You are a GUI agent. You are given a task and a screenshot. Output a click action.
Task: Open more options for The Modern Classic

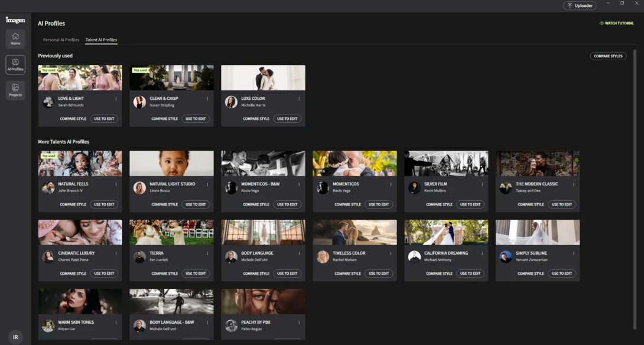(x=574, y=184)
